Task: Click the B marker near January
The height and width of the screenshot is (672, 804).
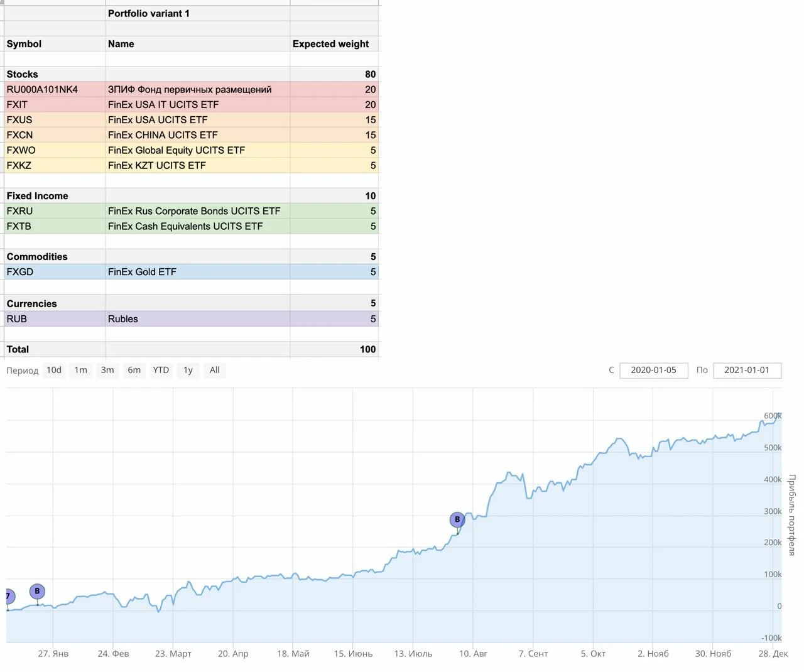Action: (x=37, y=591)
